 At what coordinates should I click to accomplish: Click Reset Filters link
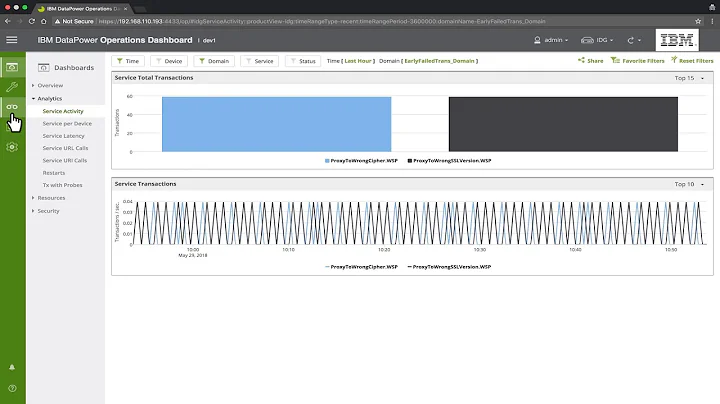tap(696, 61)
